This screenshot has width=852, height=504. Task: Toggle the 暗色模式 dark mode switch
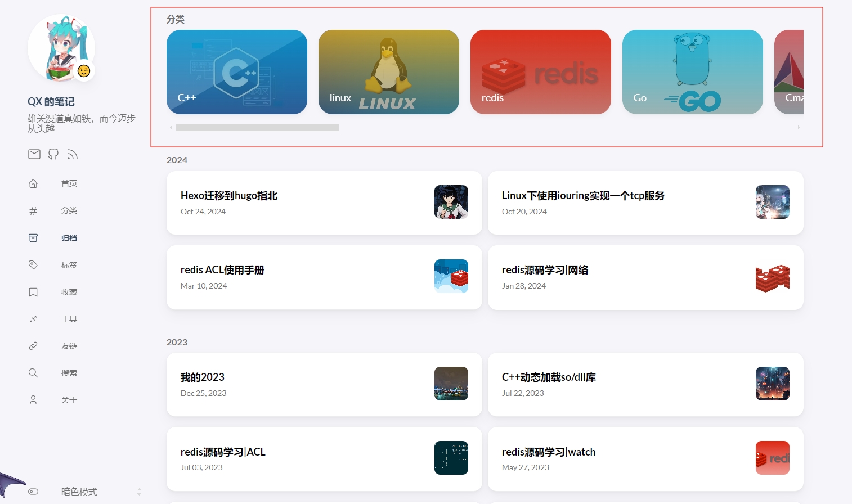tap(33, 492)
